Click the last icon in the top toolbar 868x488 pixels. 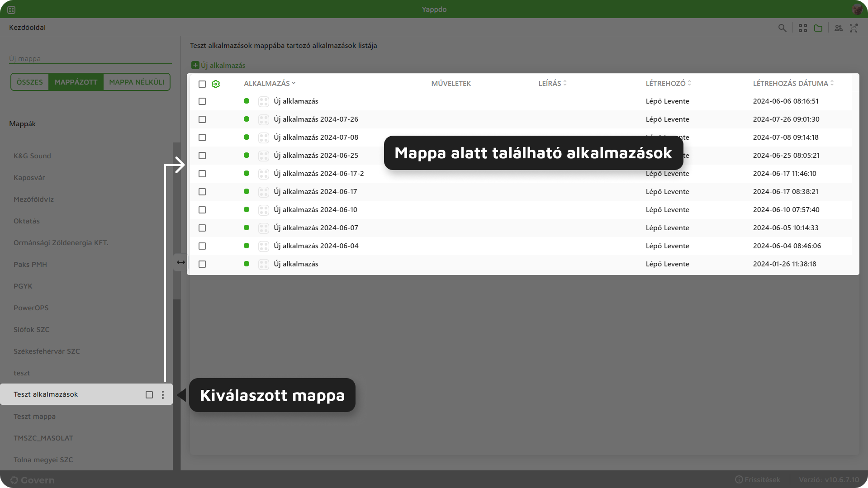coord(854,28)
